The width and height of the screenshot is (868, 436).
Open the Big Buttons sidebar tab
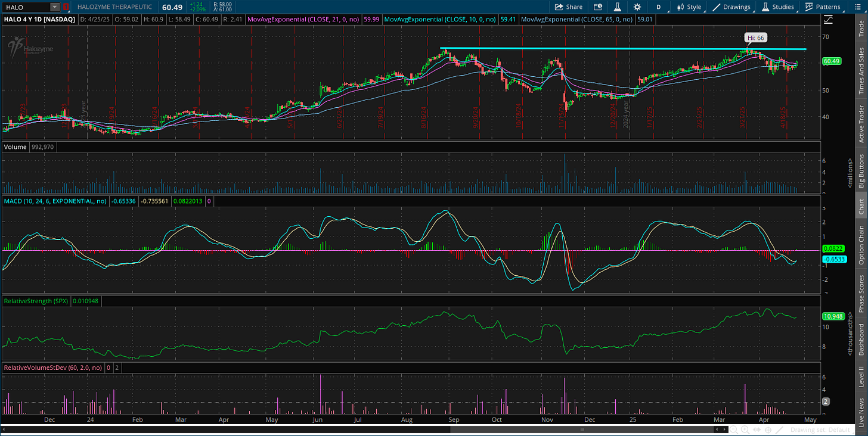pyautogui.click(x=861, y=171)
